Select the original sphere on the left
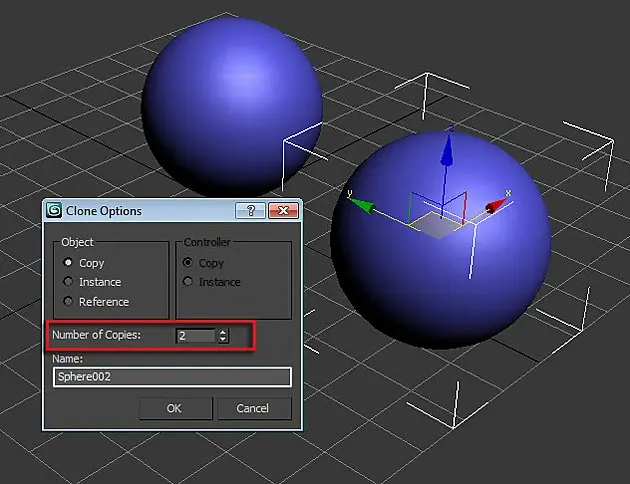 click(x=232, y=107)
